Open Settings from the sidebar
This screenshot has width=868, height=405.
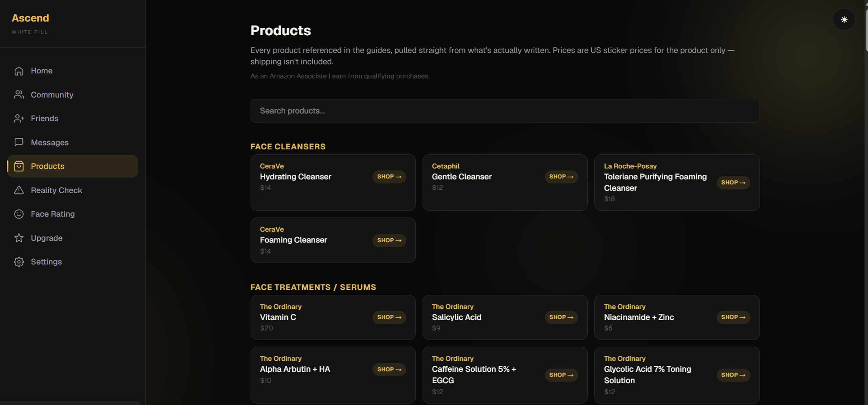coord(73,262)
